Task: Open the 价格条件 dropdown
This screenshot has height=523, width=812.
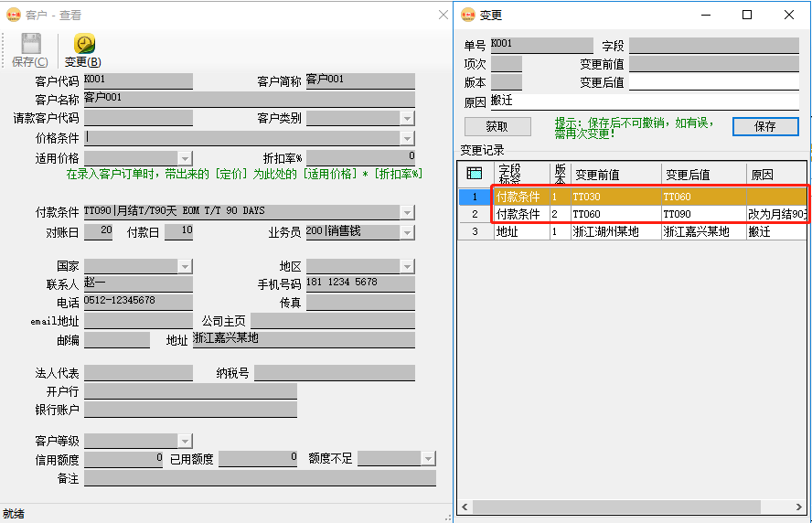Action: pos(407,138)
